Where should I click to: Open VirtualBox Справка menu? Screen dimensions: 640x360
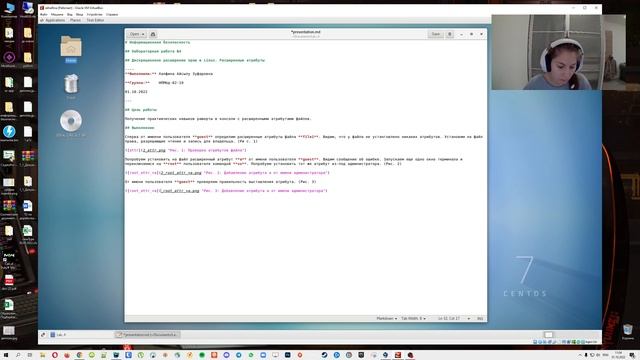(112, 14)
